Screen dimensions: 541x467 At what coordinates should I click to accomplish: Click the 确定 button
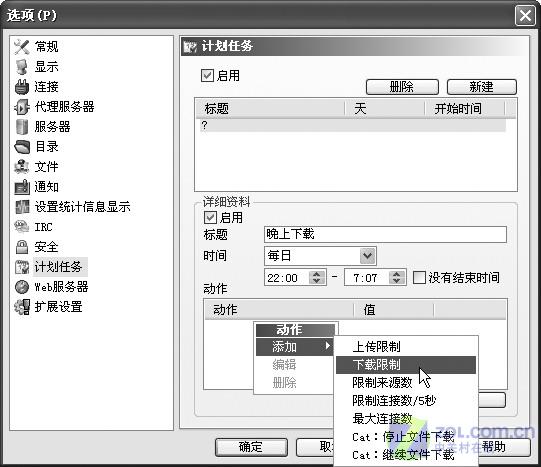pyautogui.click(x=251, y=447)
